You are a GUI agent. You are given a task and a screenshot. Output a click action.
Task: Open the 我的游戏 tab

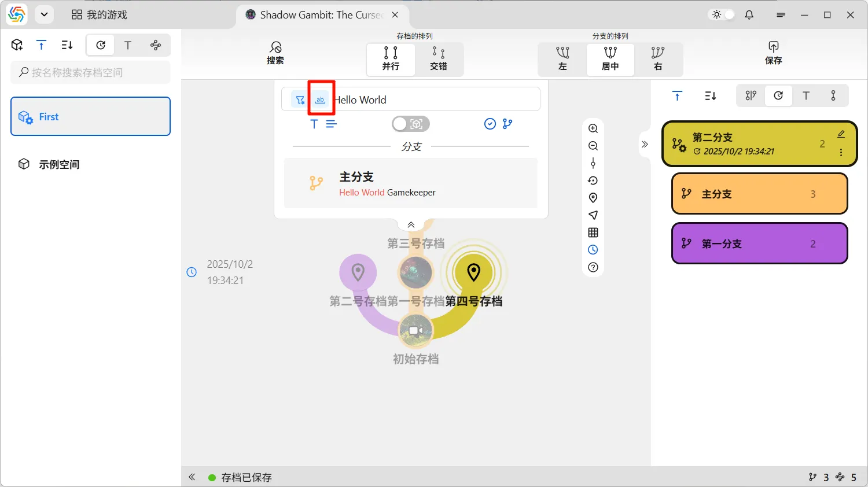(x=100, y=15)
